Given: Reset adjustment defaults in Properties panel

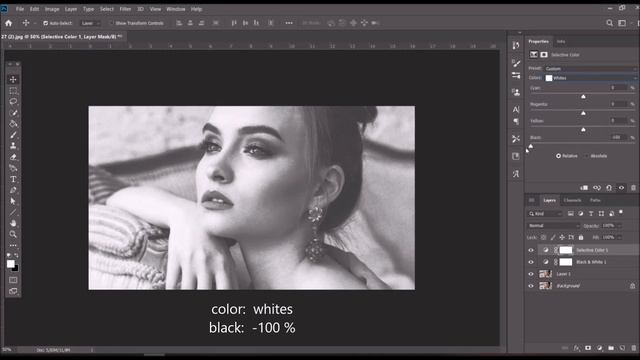Looking at the screenshot, I should (x=609, y=188).
